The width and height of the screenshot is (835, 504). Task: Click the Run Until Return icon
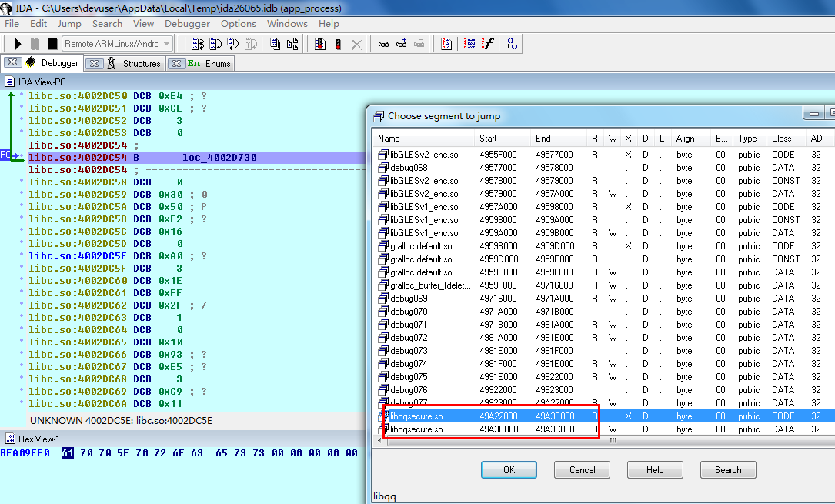[x=232, y=44]
